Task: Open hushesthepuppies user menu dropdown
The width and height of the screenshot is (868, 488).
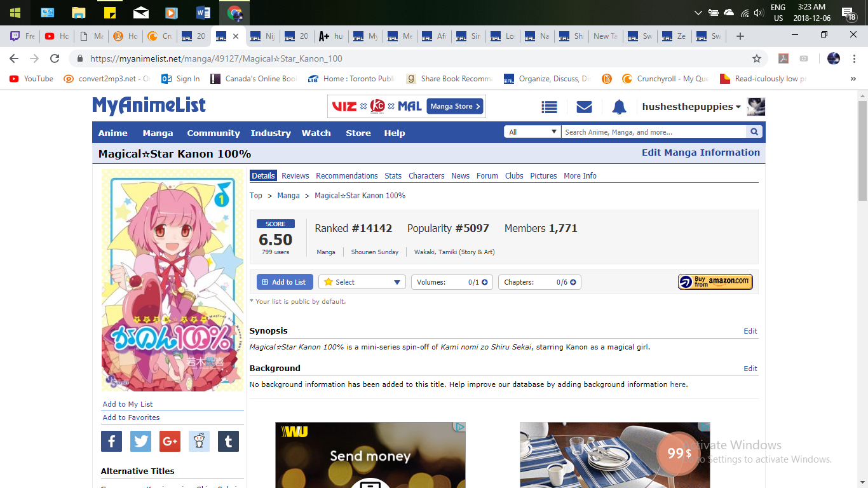Action: (691, 107)
